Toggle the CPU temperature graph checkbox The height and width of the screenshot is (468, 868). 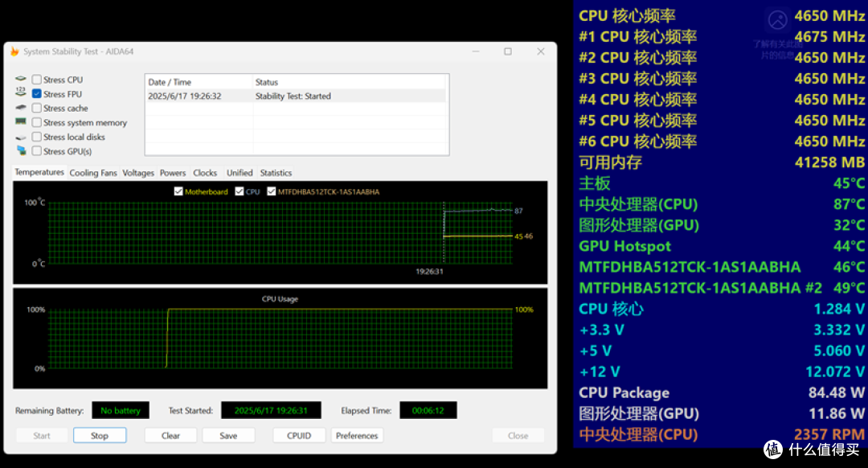pyautogui.click(x=240, y=191)
